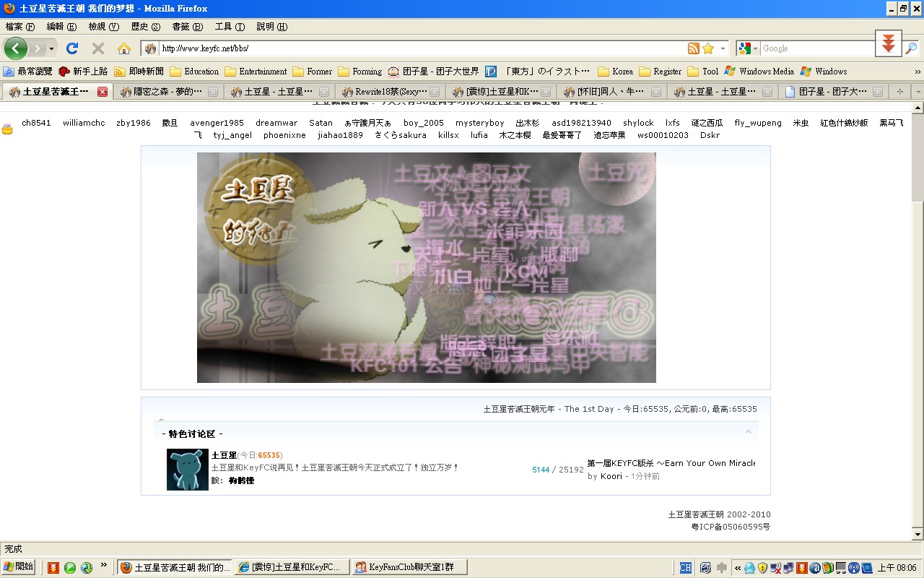Screen dimensions: 924x578
Task: Open the Tool bookmark folder
Action: coord(703,72)
